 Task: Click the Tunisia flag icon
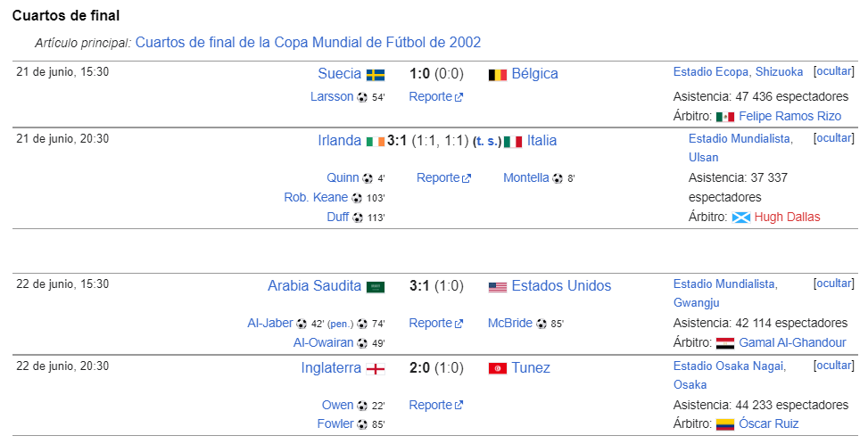[x=498, y=369]
